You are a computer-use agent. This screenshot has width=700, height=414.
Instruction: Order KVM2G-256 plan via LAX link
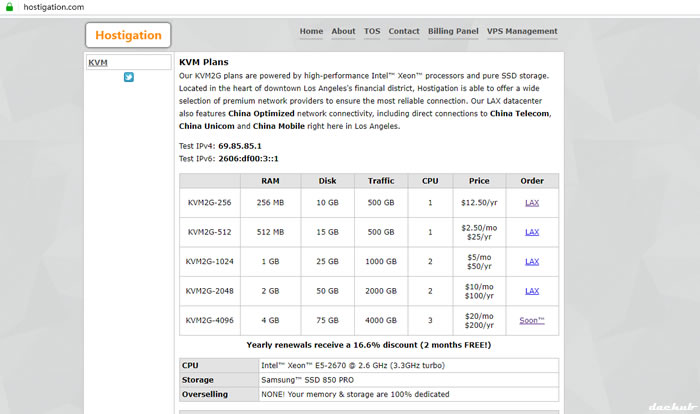pos(532,203)
